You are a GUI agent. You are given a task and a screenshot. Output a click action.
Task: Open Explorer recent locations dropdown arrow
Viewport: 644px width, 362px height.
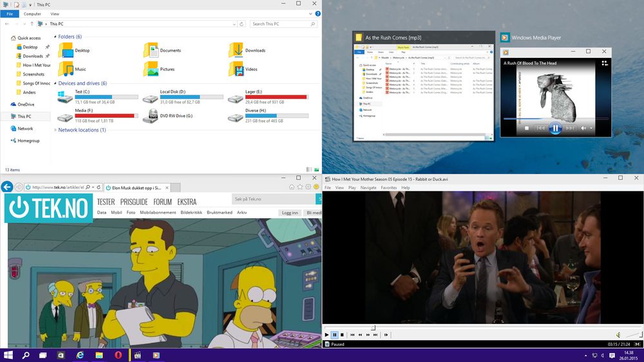point(24,24)
